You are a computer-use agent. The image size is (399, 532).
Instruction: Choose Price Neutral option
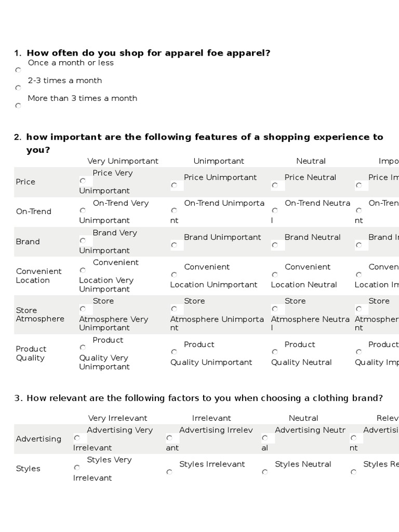[x=275, y=185]
